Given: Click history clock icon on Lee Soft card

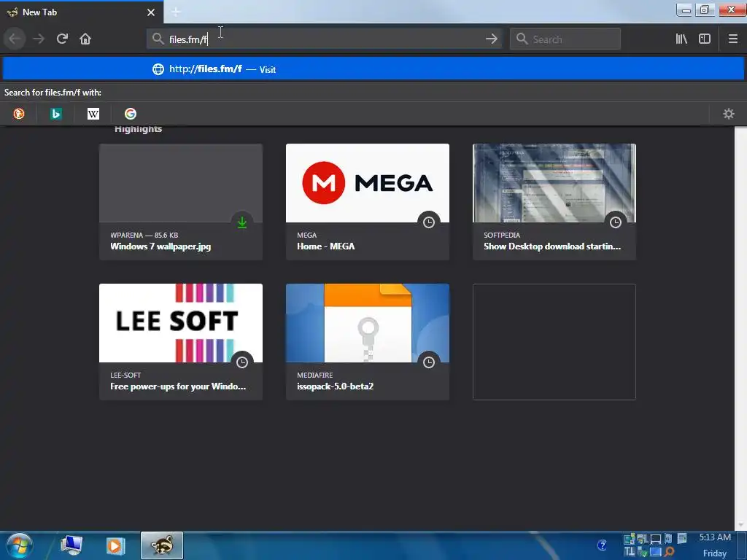Looking at the screenshot, I should (242, 362).
